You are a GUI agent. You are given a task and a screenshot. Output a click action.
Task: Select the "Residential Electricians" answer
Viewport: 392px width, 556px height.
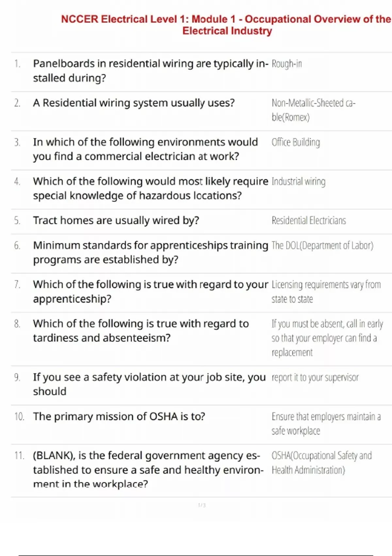click(x=308, y=221)
